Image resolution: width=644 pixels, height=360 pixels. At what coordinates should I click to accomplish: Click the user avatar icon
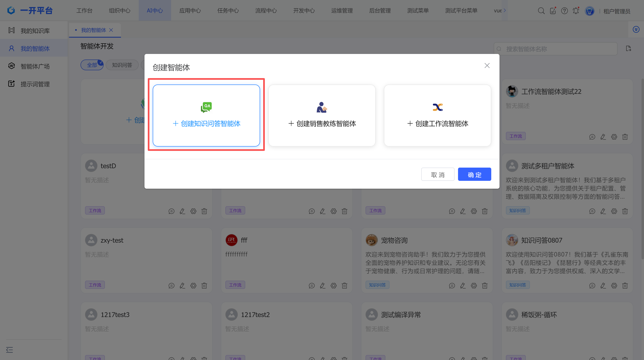589,11
